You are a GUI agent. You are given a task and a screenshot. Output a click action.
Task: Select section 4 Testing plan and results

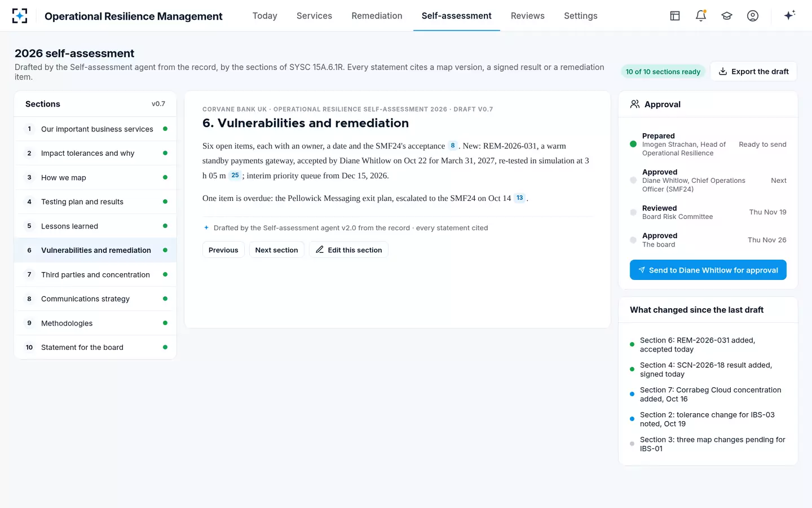95,202
